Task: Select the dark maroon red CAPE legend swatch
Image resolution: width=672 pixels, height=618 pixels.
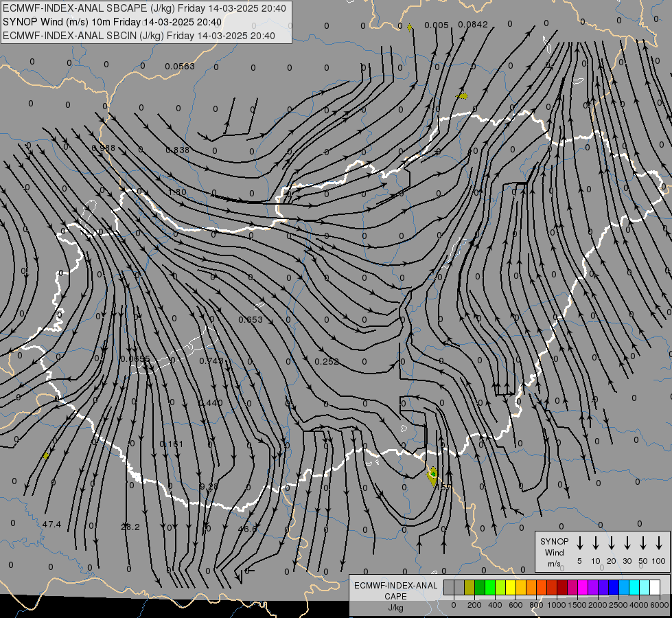Action: 563,587
